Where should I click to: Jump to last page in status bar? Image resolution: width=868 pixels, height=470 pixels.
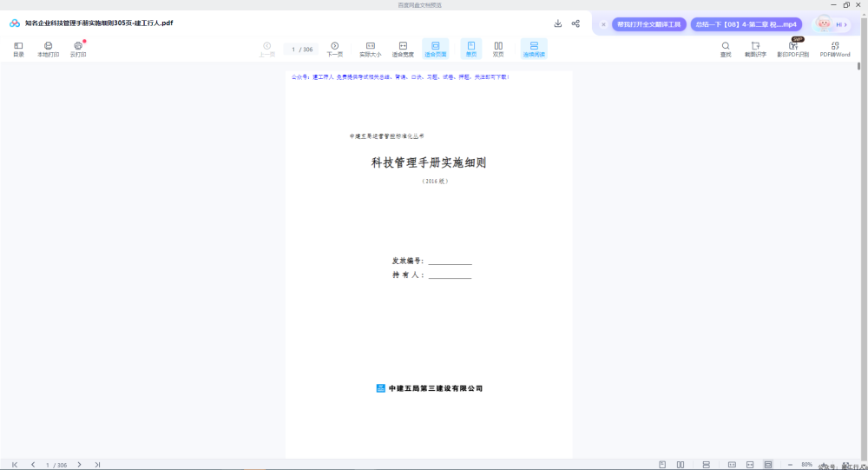(97, 465)
